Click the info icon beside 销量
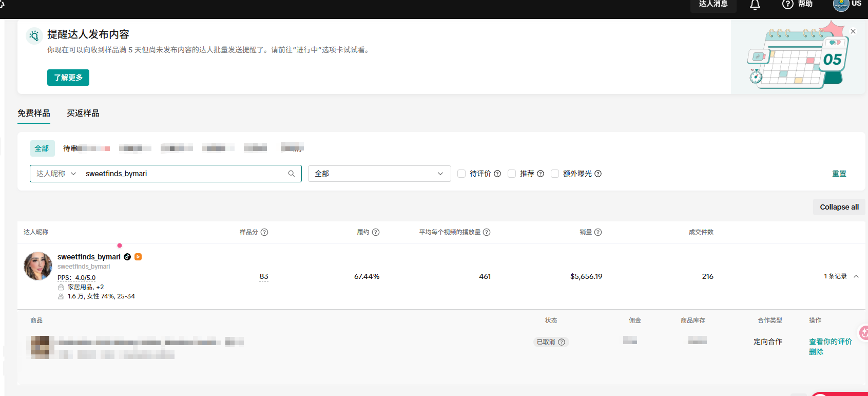868x396 pixels. (x=598, y=232)
